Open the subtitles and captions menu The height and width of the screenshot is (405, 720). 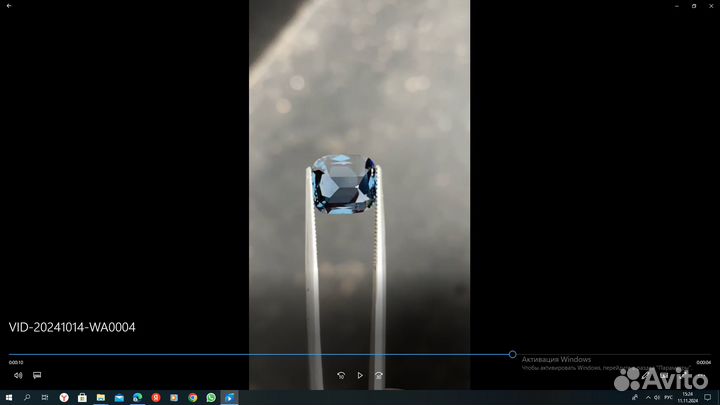point(37,375)
